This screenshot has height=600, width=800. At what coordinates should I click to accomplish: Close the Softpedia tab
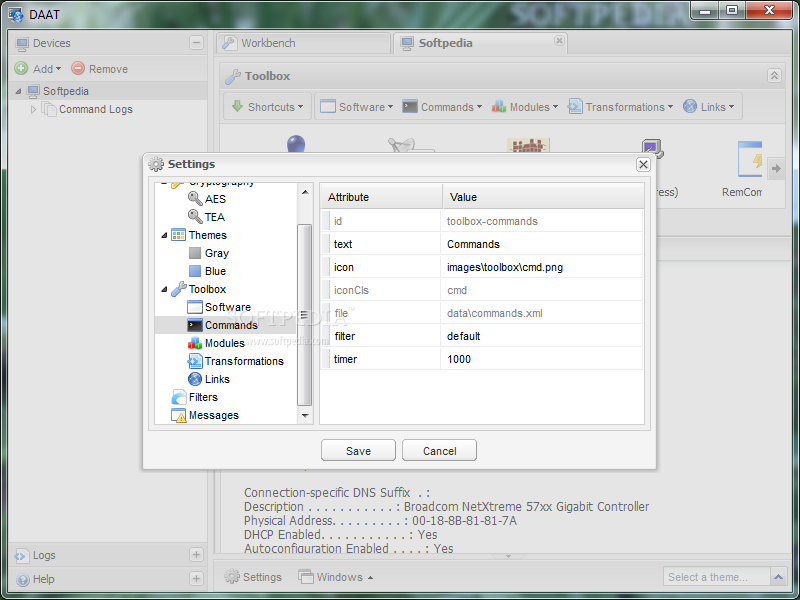coord(559,40)
